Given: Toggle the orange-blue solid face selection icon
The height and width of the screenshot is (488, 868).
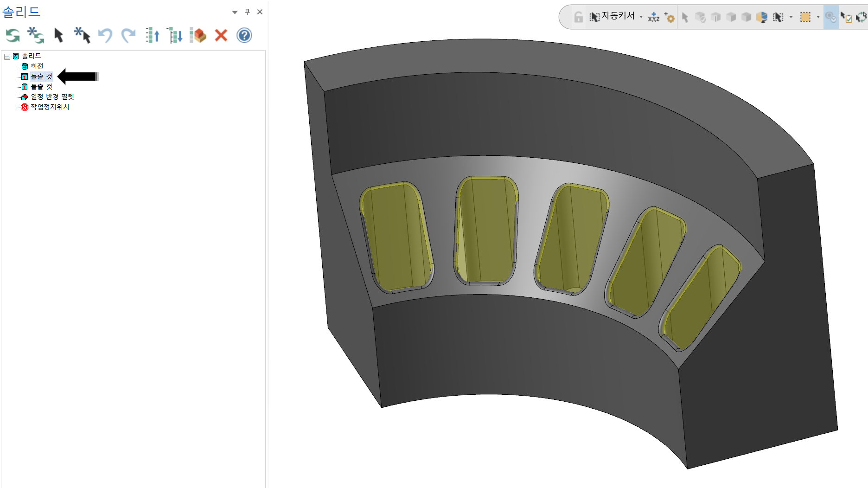Looking at the screenshot, I should (x=761, y=17).
